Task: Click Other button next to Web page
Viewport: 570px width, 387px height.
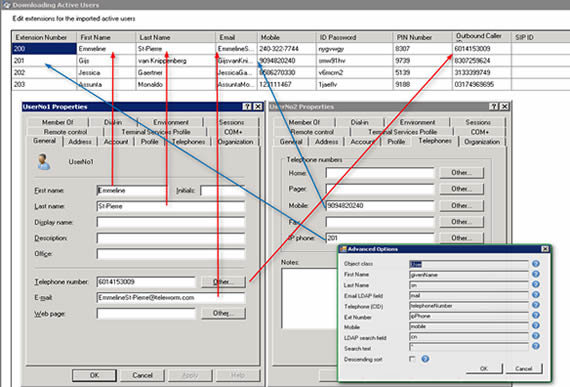Action: [224, 313]
